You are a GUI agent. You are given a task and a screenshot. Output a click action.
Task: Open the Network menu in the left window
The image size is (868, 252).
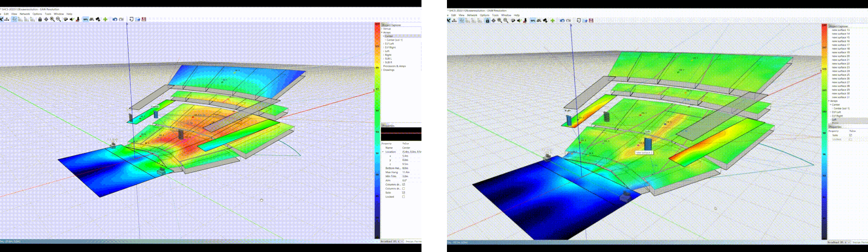point(25,14)
